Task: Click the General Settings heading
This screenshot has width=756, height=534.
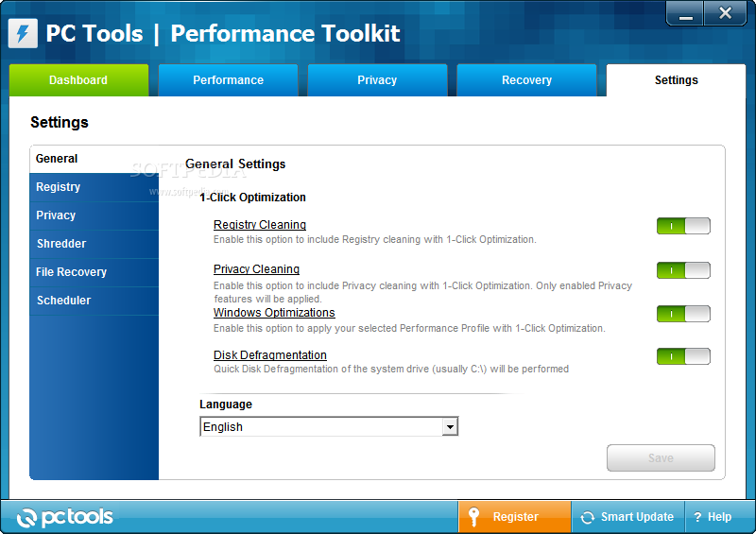Action: click(235, 164)
